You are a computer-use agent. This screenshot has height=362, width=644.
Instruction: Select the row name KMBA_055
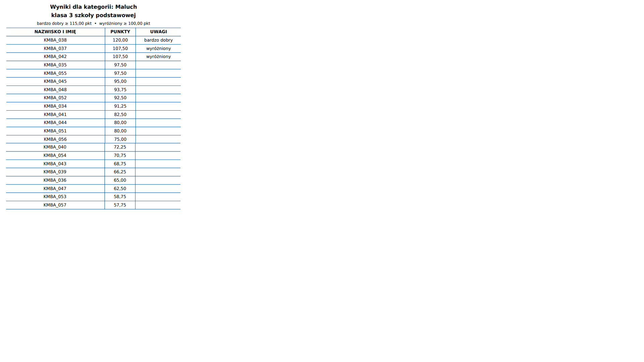[x=55, y=73]
